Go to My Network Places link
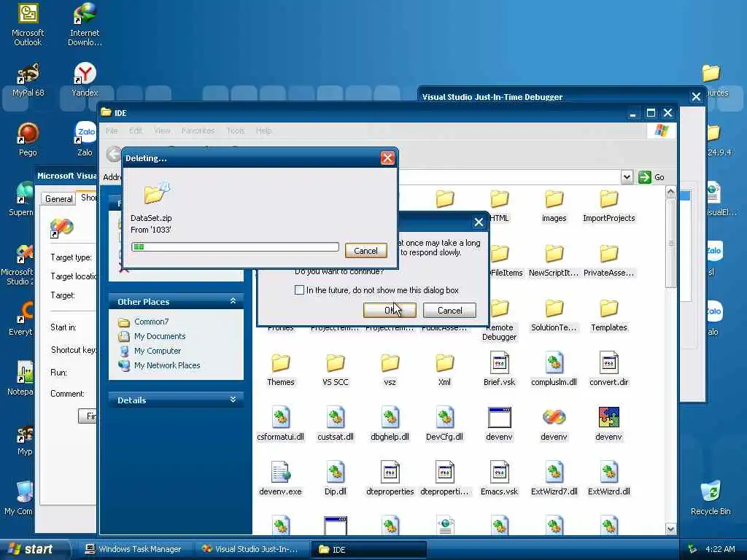The height and width of the screenshot is (560, 747). (167, 365)
